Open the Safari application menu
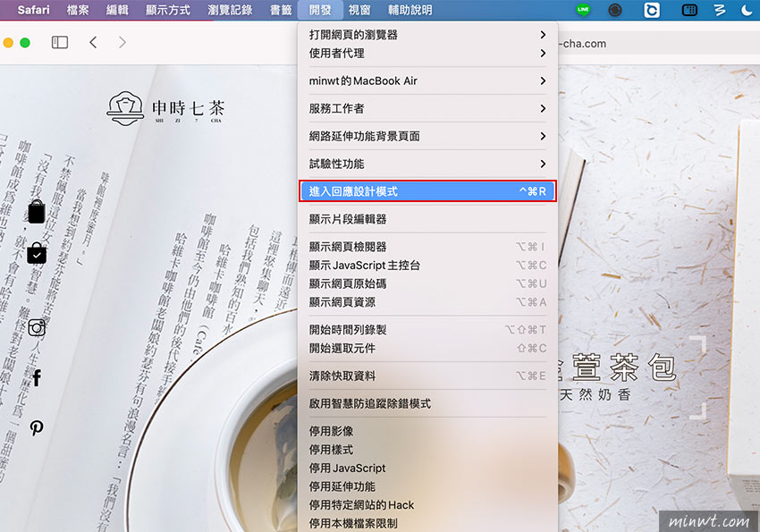760x532 pixels. click(x=33, y=10)
